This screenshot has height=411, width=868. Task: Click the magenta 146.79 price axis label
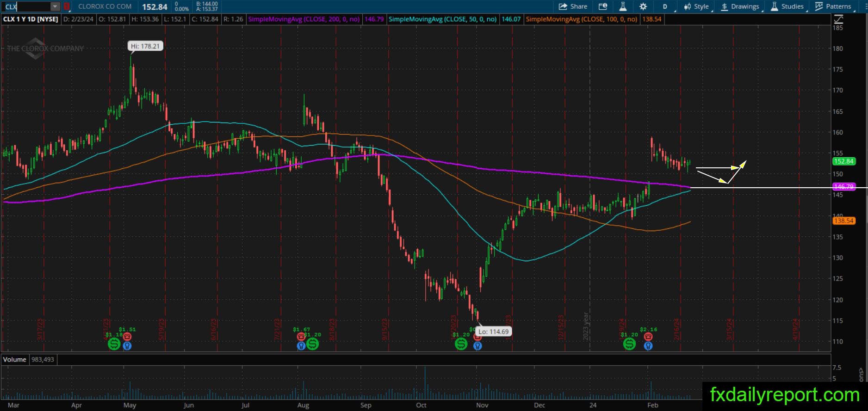coord(843,187)
